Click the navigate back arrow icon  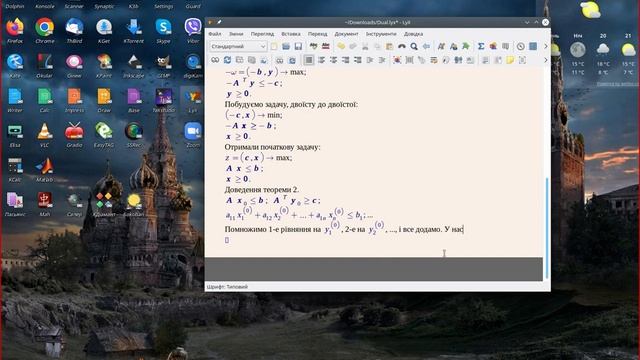coord(426,47)
